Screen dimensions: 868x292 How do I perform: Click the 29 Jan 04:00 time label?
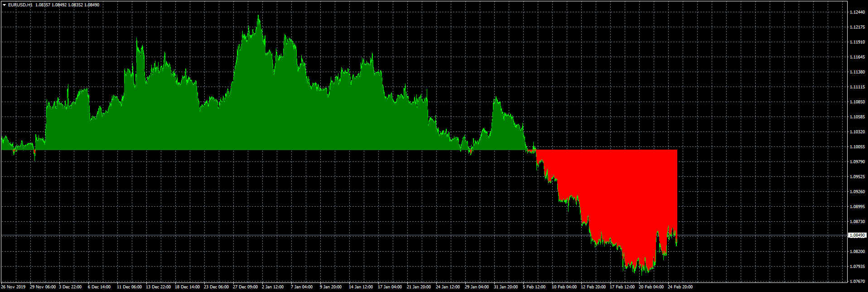(x=477, y=287)
